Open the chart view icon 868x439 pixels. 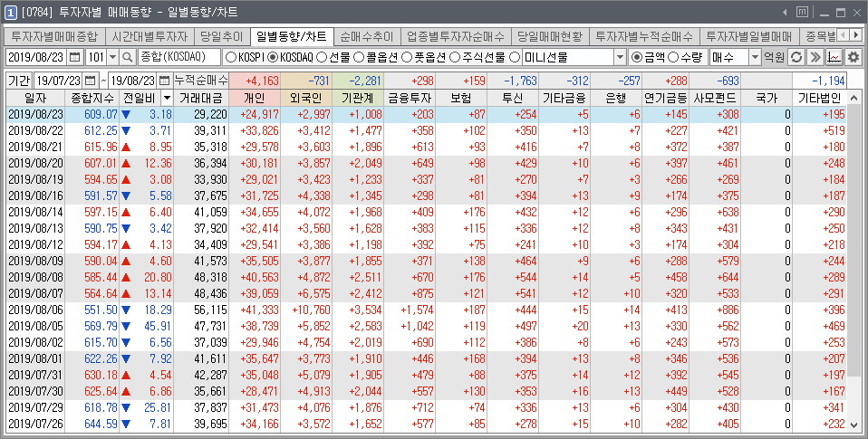click(834, 57)
